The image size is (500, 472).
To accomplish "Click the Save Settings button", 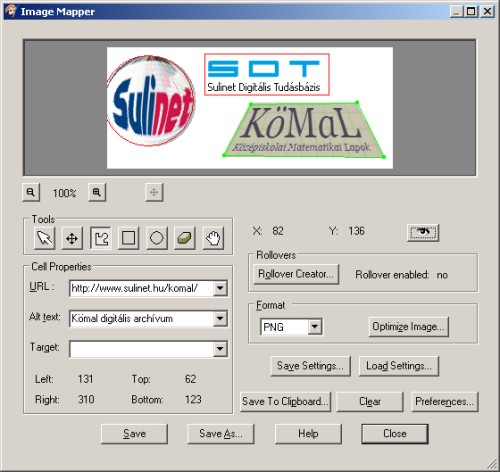I will [310, 366].
